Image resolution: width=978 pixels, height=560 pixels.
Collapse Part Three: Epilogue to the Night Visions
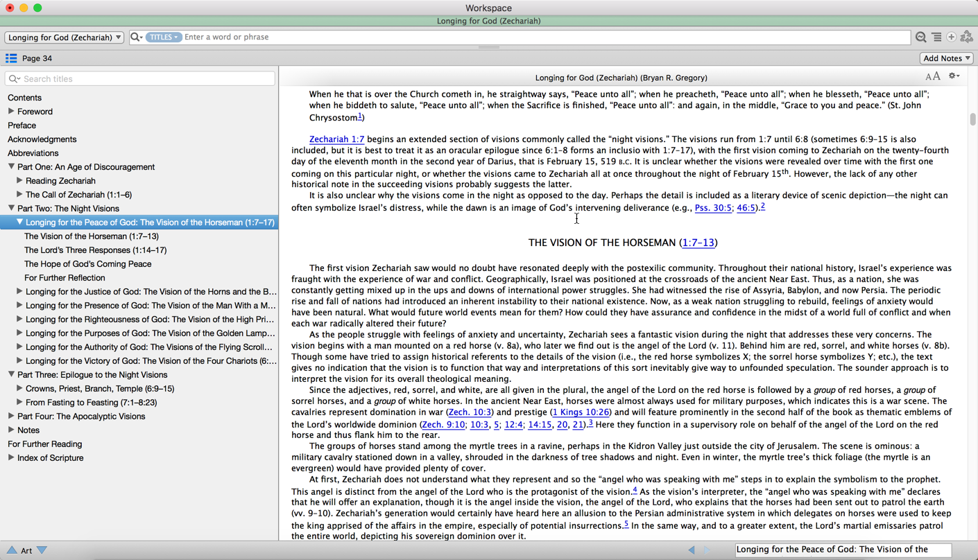click(x=11, y=374)
